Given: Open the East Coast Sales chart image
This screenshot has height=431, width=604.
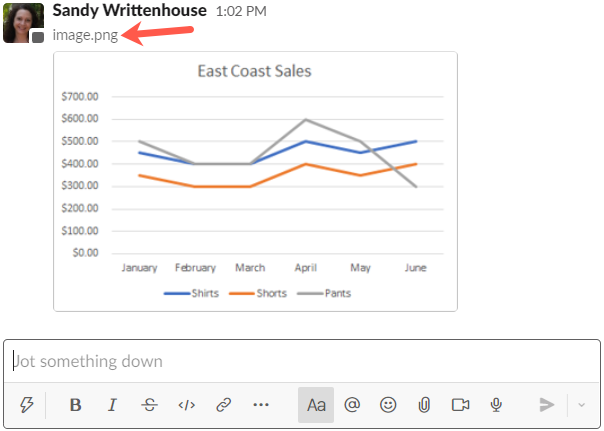Looking at the screenshot, I should click(255, 181).
